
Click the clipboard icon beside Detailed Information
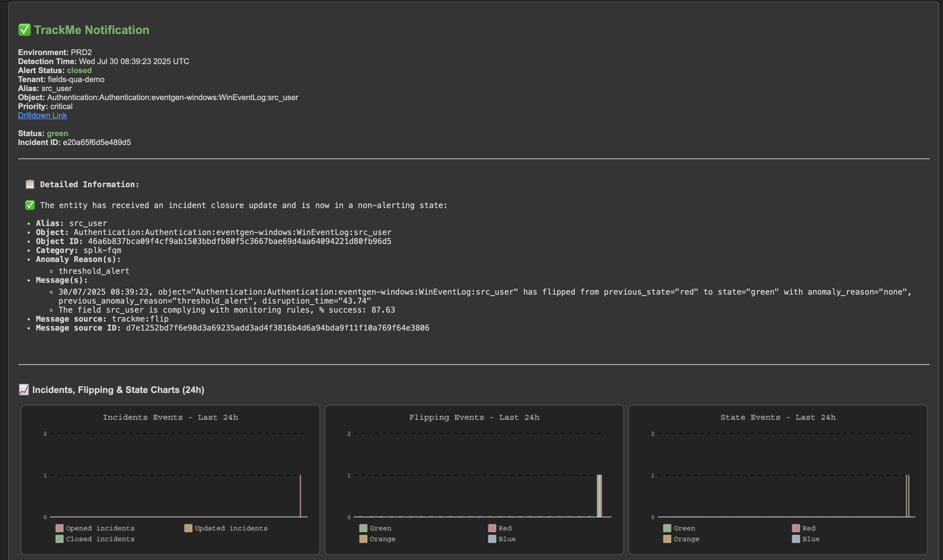point(30,184)
